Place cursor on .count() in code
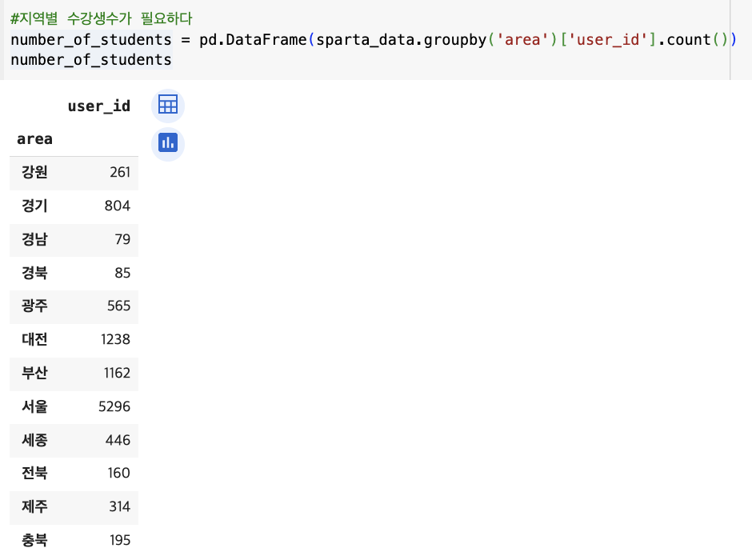Image resolution: width=752 pixels, height=560 pixels. 692,39
